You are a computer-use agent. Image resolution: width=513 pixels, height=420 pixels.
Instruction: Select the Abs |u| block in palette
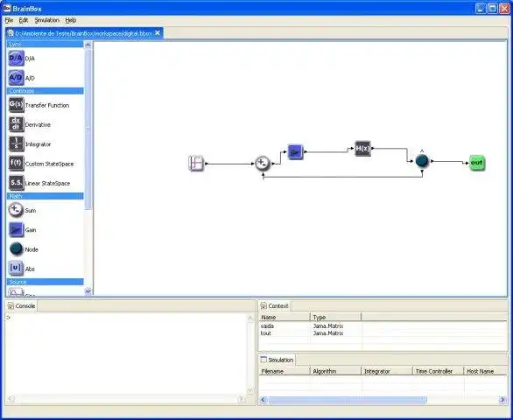point(16,269)
